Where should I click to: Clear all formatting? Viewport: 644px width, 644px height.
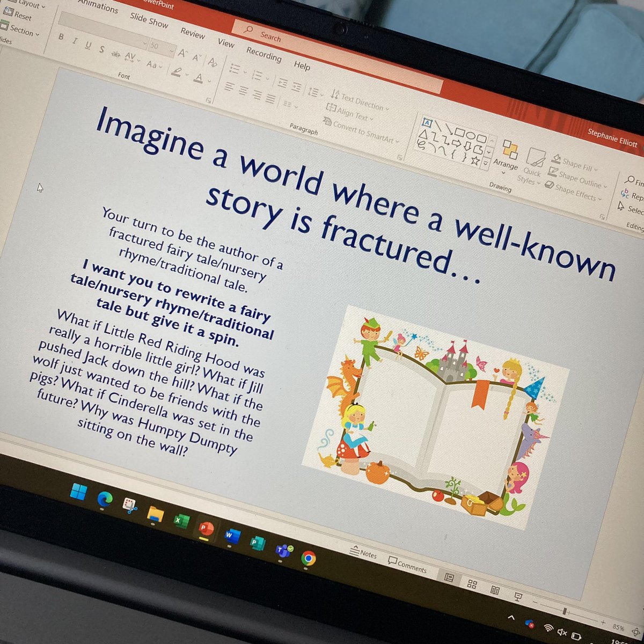pos(213,62)
